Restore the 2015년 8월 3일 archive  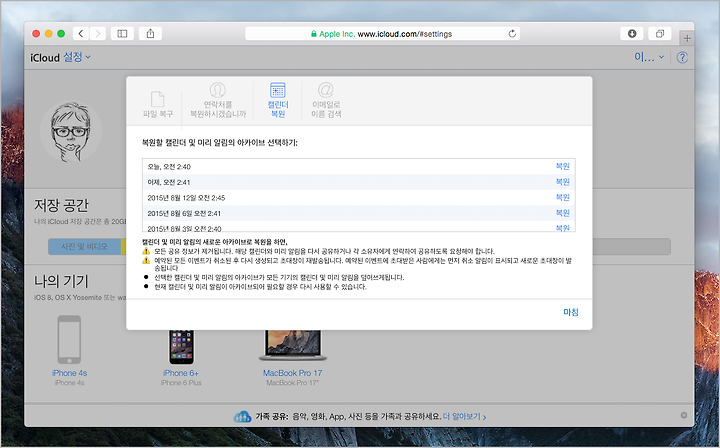pyautogui.click(x=562, y=228)
